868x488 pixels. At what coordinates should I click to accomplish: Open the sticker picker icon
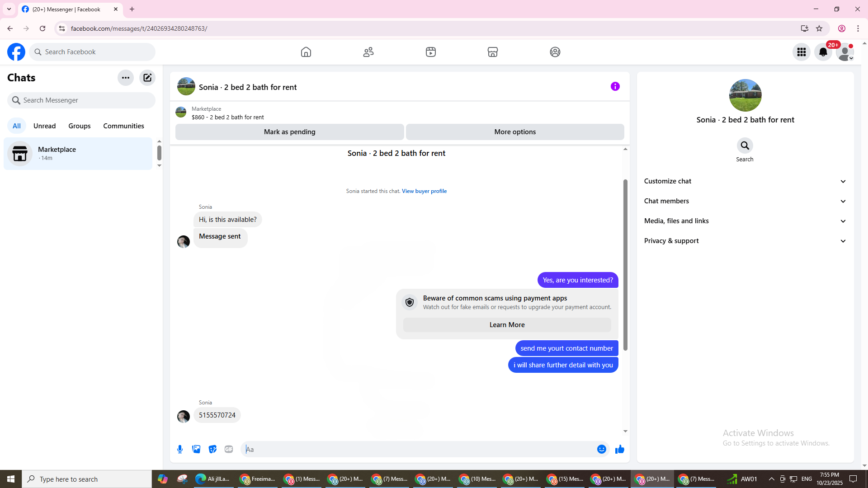tap(212, 449)
